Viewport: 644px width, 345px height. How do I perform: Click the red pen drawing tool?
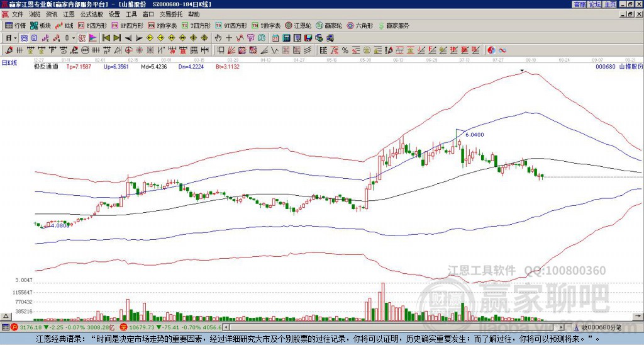9,50
